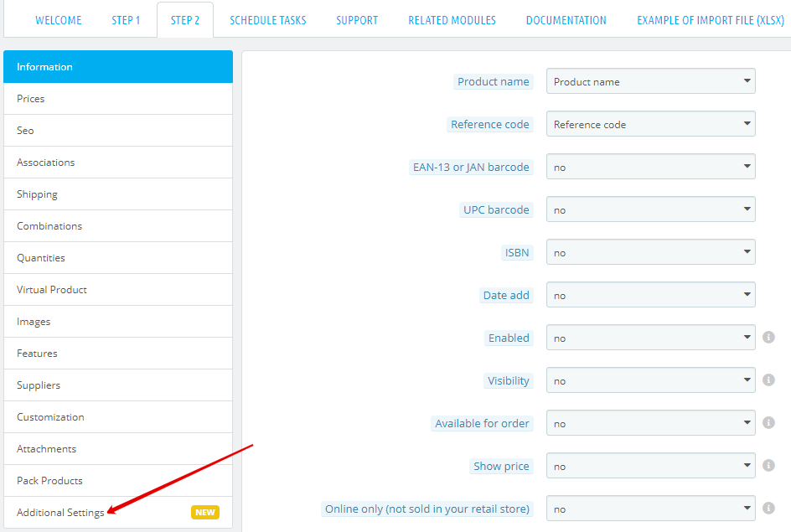
Task: Select Pack Products in the sidebar
Action: 118,481
